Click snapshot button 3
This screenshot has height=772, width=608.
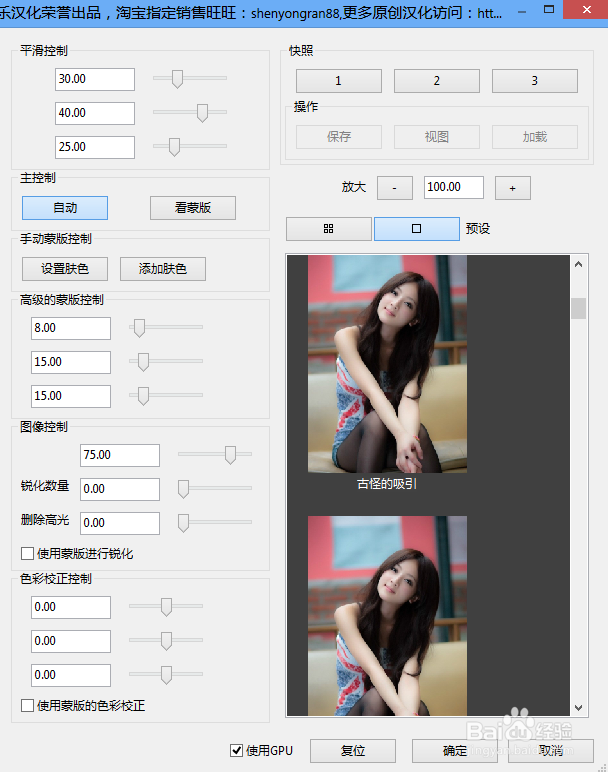535,81
